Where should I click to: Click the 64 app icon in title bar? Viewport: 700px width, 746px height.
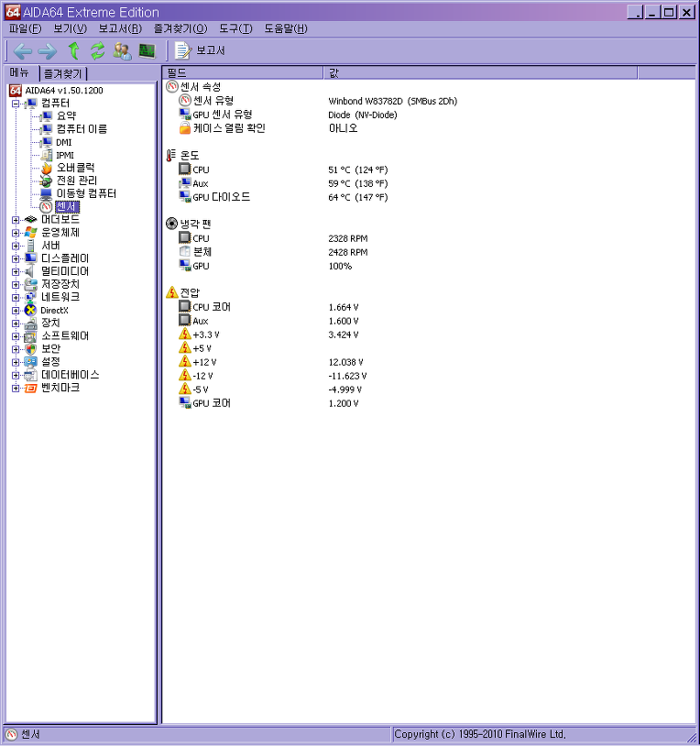click(12, 11)
